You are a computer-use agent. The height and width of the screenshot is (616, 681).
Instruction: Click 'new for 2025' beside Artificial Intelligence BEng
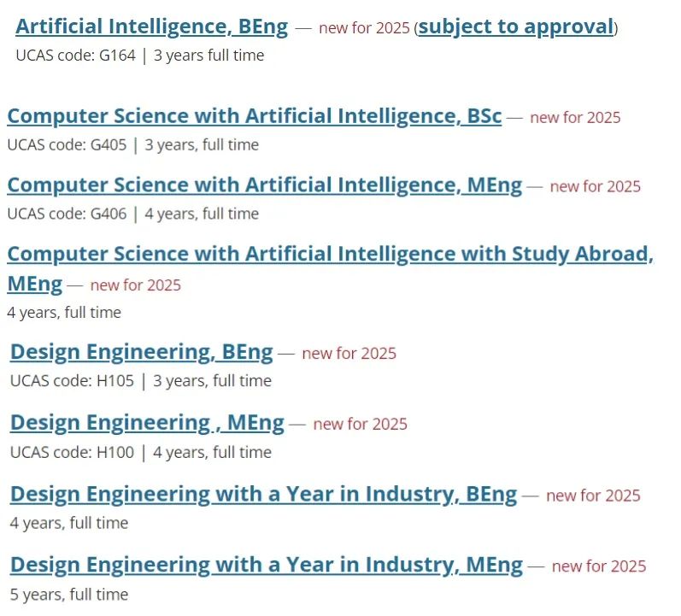click(x=364, y=28)
